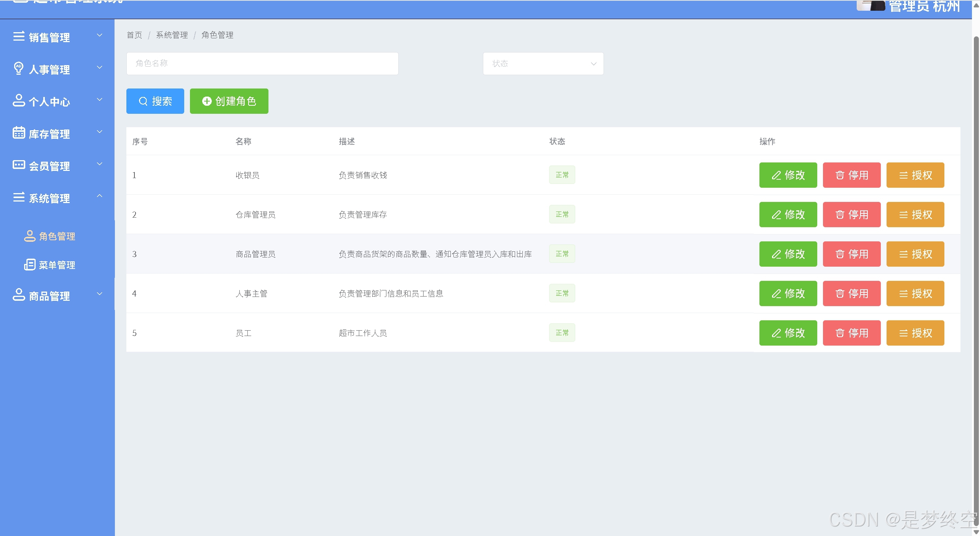
Task: Authorize 人事主管 role via 授权 button
Action: point(915,293)
